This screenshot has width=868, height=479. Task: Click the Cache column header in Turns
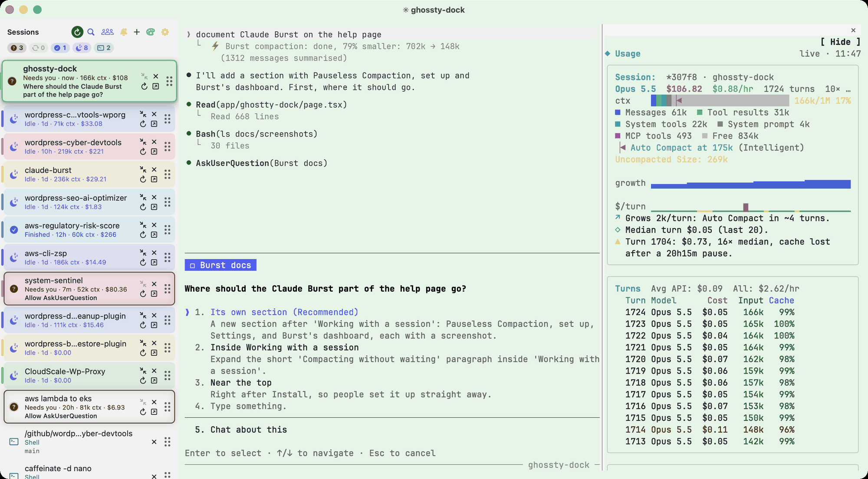coord(782,300)
